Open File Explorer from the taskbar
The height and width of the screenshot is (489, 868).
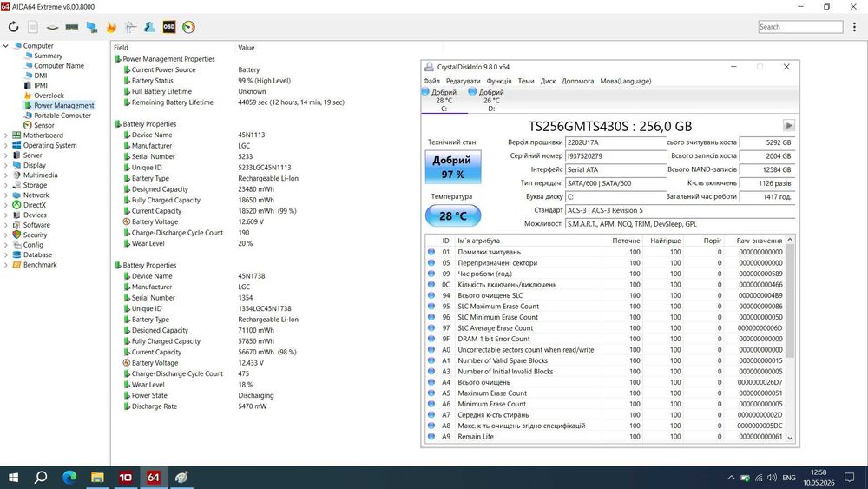click(97, 478)
